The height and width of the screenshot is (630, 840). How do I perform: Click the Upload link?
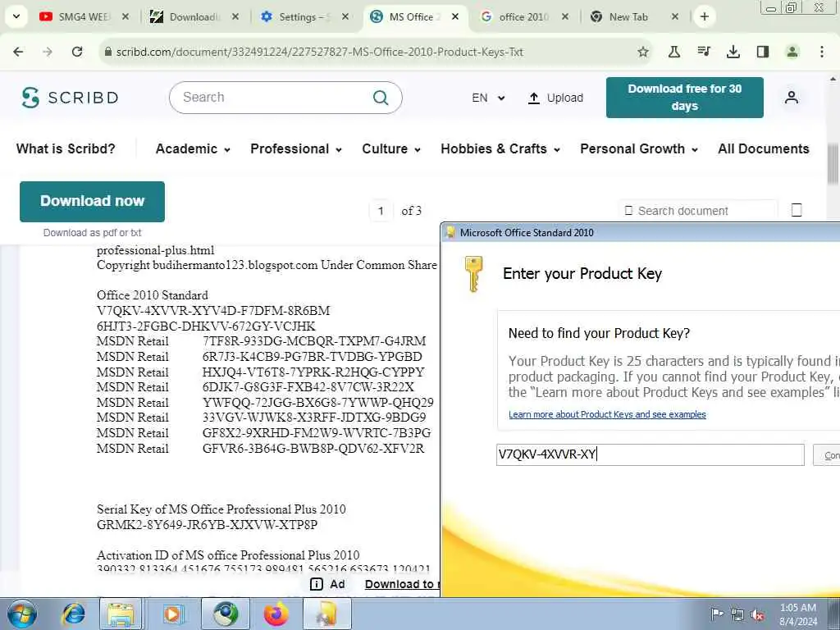click(x=556, y=98)
